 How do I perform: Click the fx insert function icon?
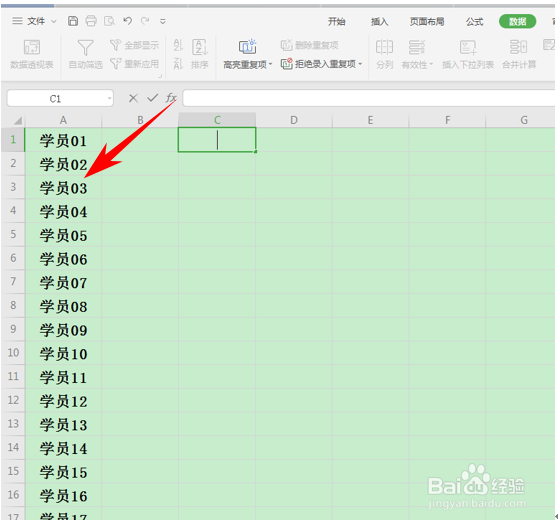[171, 98]
